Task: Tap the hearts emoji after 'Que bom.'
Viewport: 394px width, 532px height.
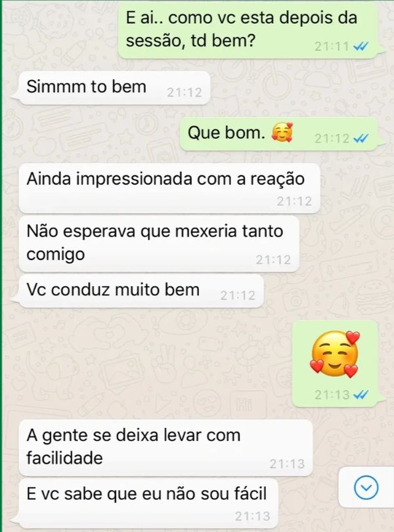Action: tap(282, 132)
